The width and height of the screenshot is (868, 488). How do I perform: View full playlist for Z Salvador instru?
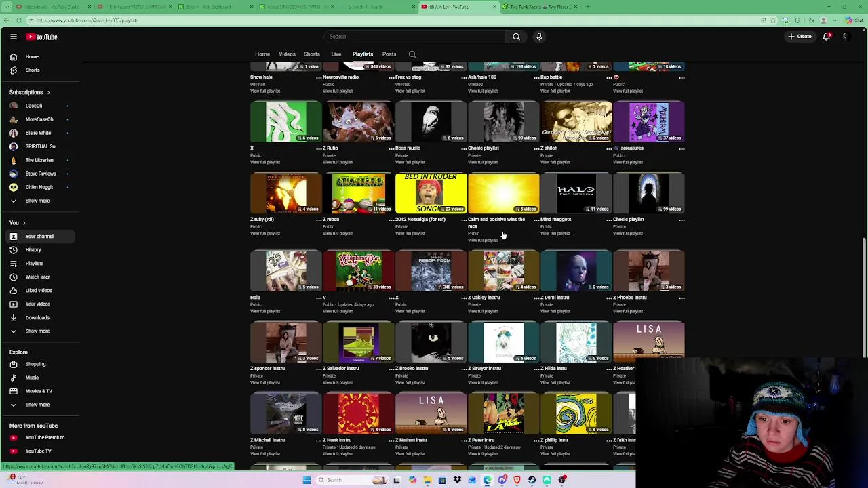coord(338,383)
